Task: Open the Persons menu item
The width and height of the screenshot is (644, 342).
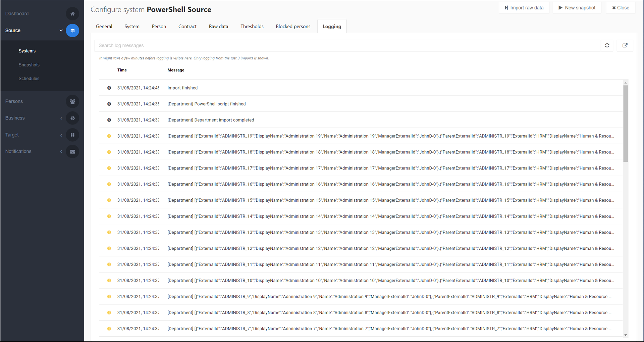Action: (14, 101)
